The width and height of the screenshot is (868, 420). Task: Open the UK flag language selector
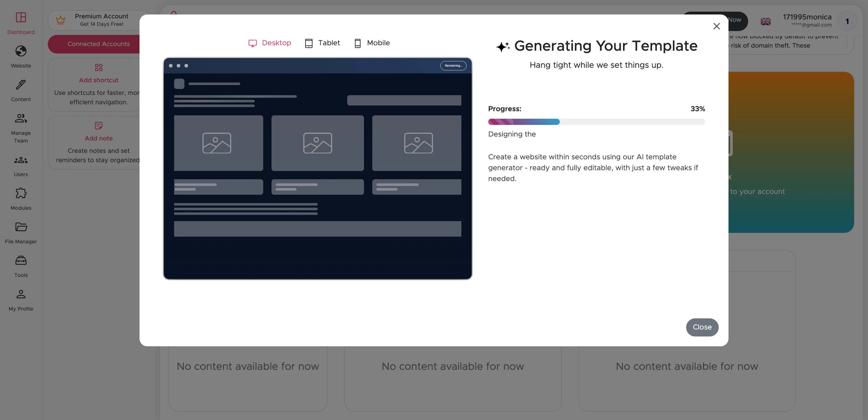click(765, 21)
